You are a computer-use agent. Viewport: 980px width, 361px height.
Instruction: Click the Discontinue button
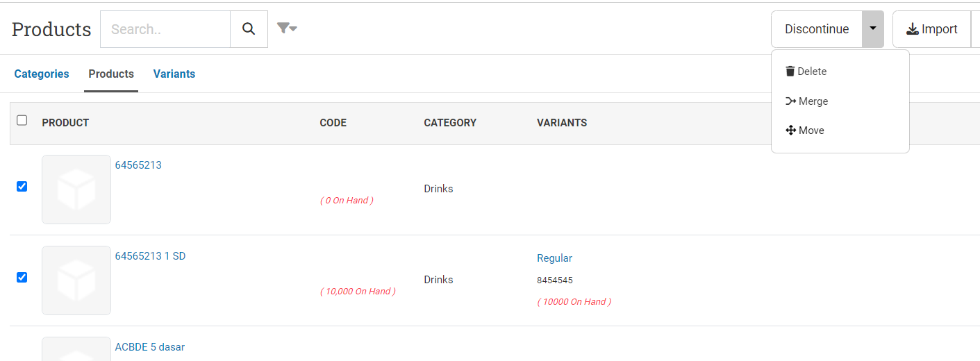click(817, 29)
